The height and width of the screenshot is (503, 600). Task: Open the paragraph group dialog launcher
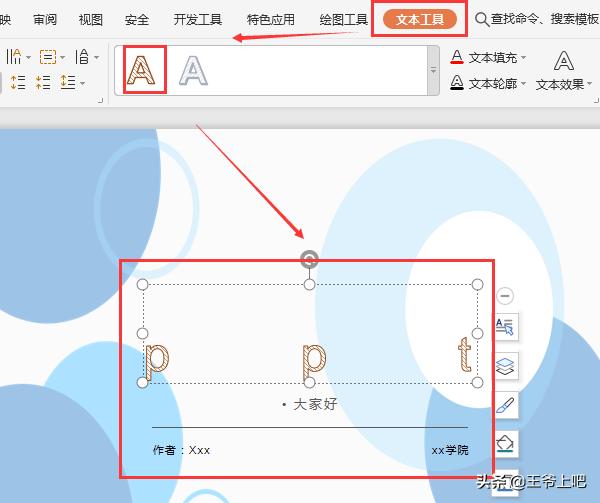coord(100,101)
